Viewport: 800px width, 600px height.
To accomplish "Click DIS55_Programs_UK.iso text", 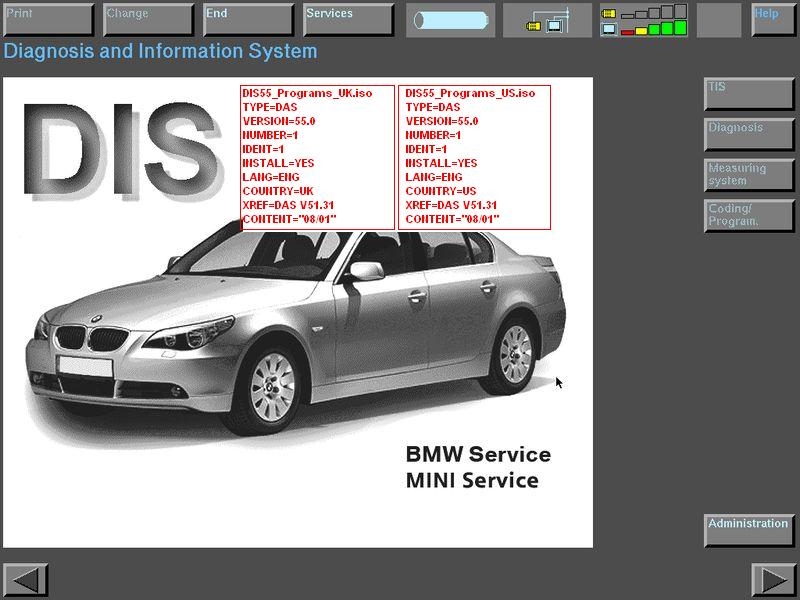I will click(307, 93).
